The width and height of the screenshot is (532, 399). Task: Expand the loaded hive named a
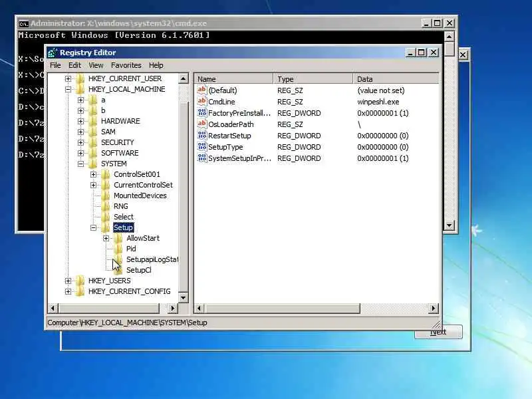[x=80, y=100]
